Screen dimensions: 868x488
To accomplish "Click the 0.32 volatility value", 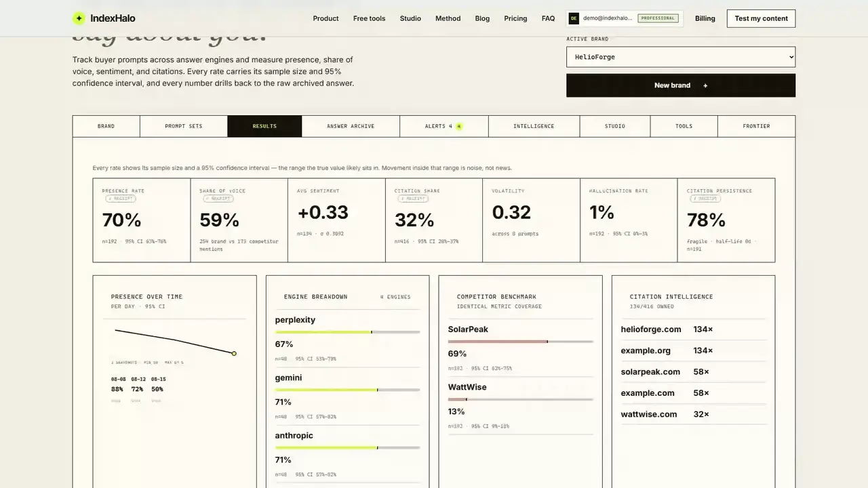I will pos(511,212).
